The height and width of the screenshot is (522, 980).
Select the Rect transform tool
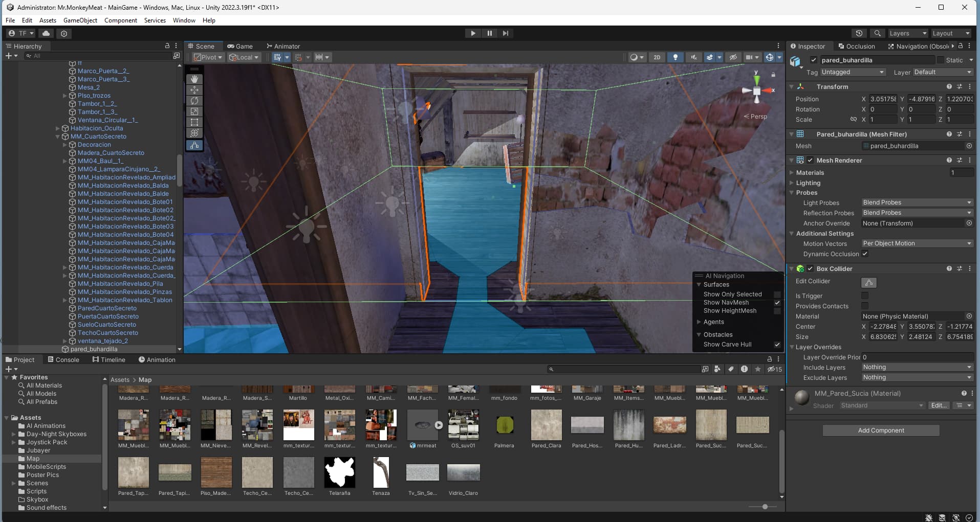pos(194,122)
